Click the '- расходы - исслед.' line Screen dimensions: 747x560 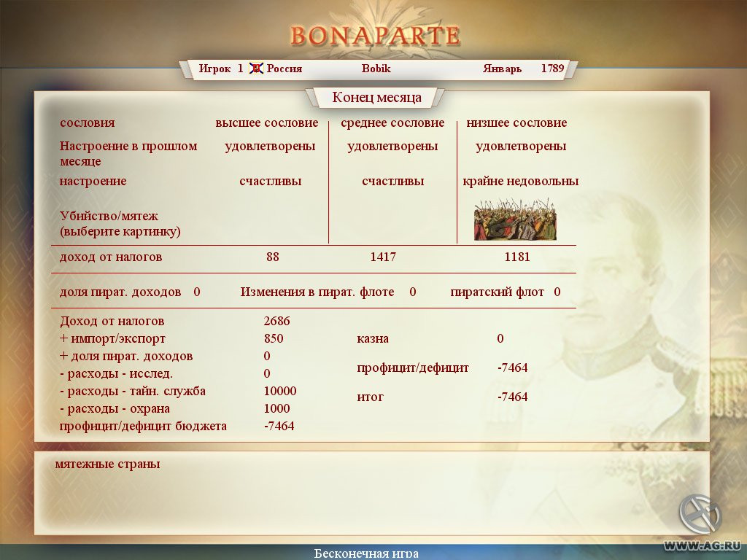116,374
